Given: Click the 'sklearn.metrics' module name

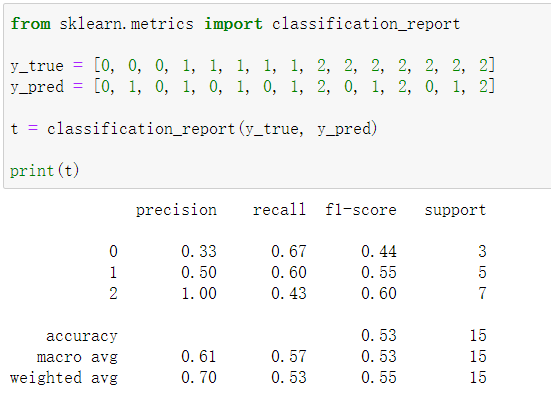Looking at the screenshot, I should click(127, 24).
